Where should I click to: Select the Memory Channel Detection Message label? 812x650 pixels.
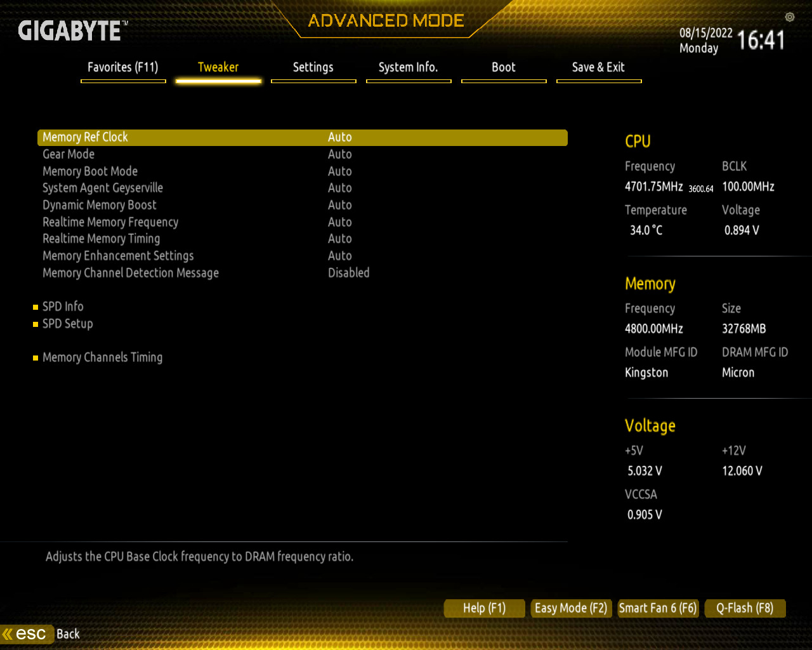tap(131, 273)
